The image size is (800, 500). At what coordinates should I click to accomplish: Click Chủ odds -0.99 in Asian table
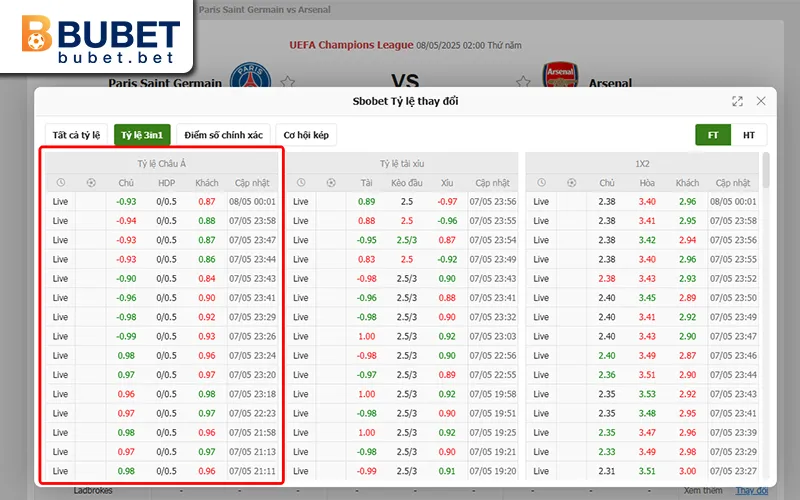[126, 336]
